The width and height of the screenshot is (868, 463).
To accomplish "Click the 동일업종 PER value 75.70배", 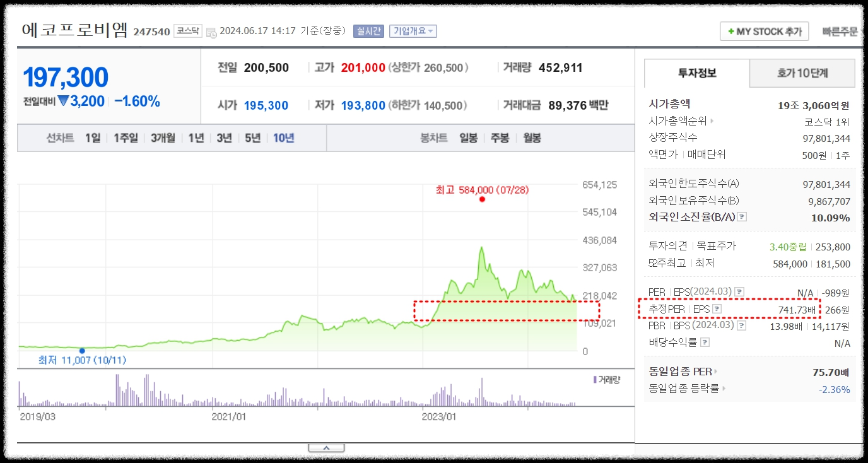I will [831, 372].
